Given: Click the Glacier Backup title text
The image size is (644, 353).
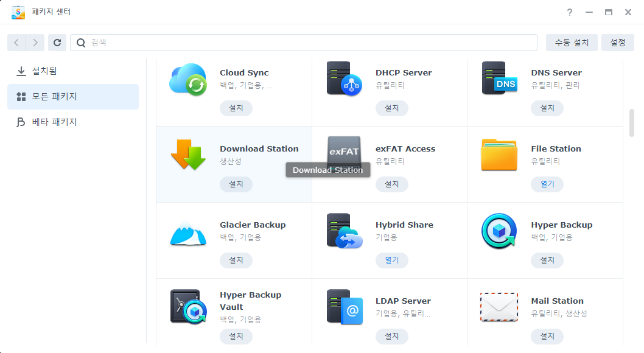Looking at the screenshot, I should click(x=253, y=225).
